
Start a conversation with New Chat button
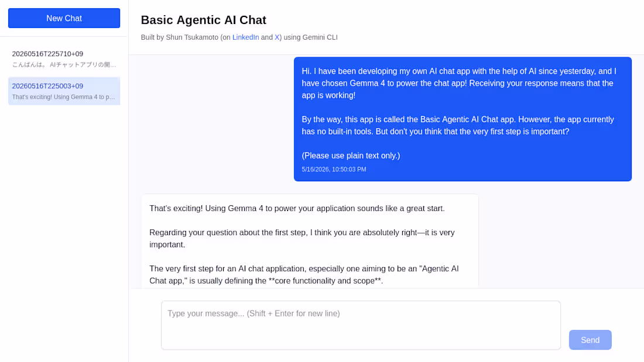(x=64, y=18)
